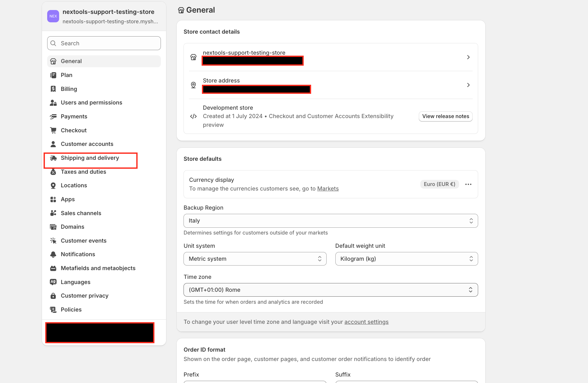Open Users and permissions settings
The width and height of the screenshot is (588, 383).
tap(91, 103)
